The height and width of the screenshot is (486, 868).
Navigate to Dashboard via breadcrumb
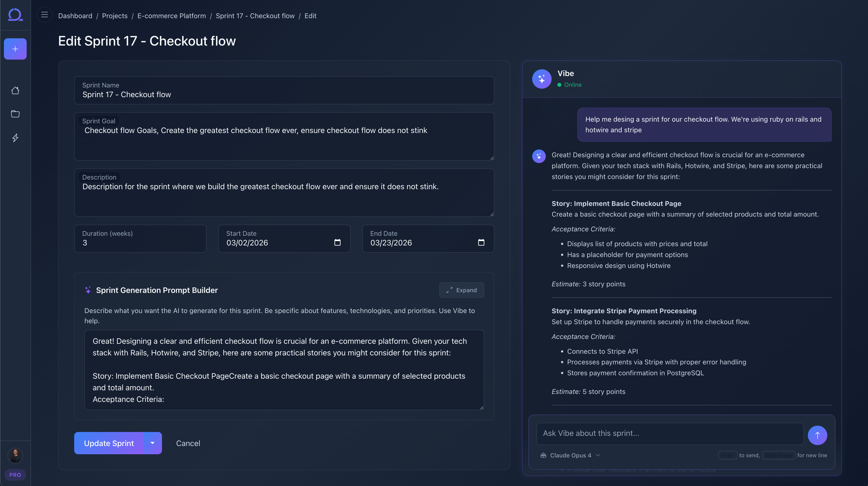point(75,16)
